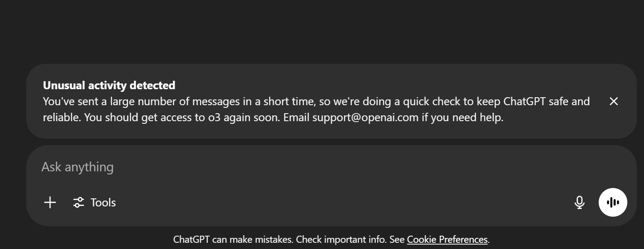Start dictation with the microphone icon
The height and width of the screenshot is (249, 644).
[579, 202]
